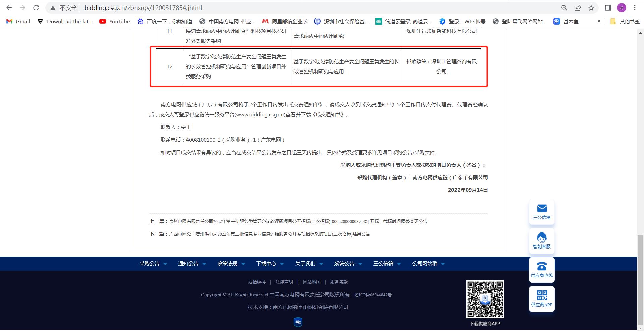Open the 网站地图 footer link
Viewport: 644px width, 331px height.
point(312,282)
